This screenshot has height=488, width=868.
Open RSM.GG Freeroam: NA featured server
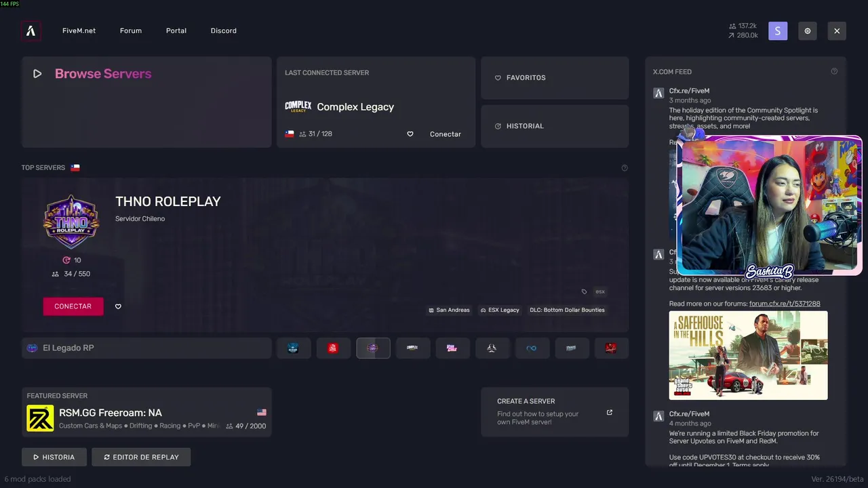tap(146, 412)
